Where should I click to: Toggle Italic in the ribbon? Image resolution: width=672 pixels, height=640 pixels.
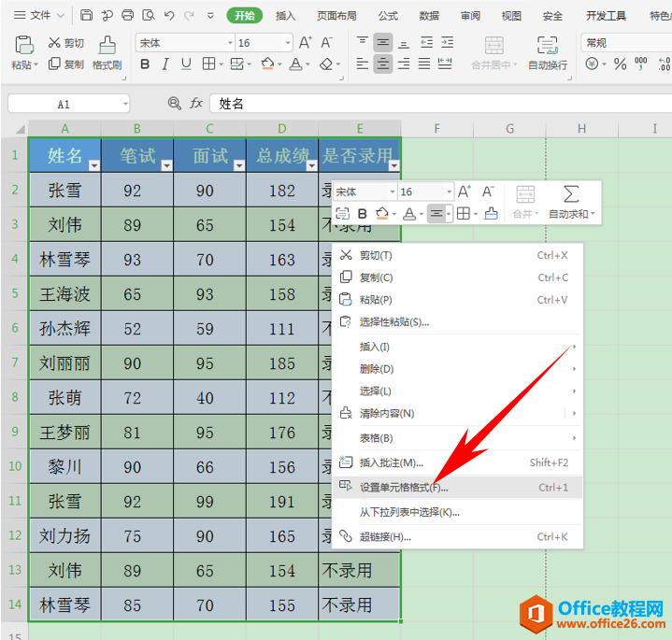click(x=165, y=64)
